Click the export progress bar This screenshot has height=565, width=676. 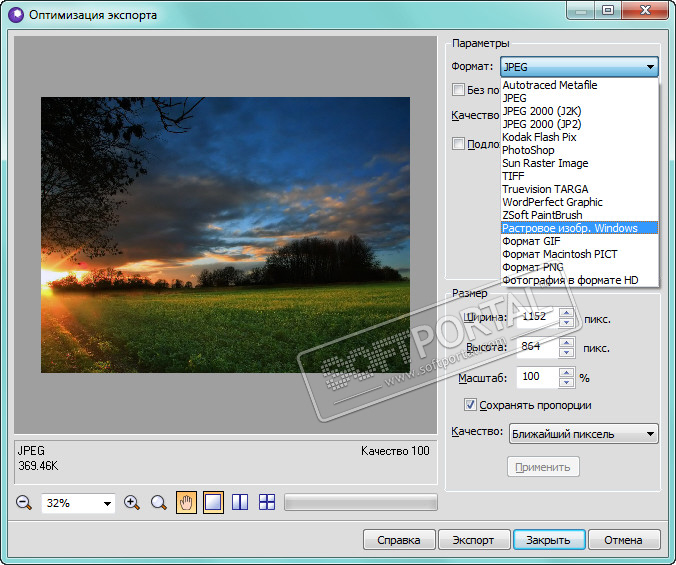361,503
